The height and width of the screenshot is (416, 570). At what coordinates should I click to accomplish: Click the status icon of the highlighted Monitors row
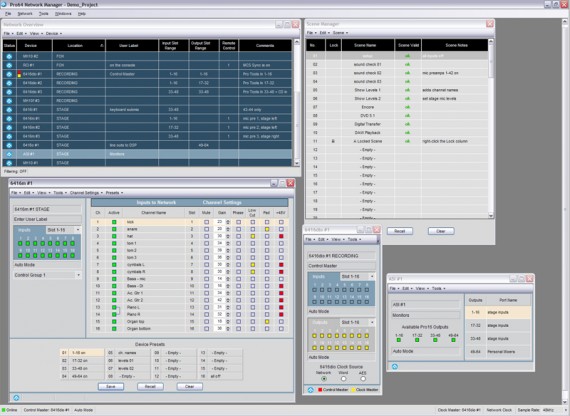tap(9, 154)
